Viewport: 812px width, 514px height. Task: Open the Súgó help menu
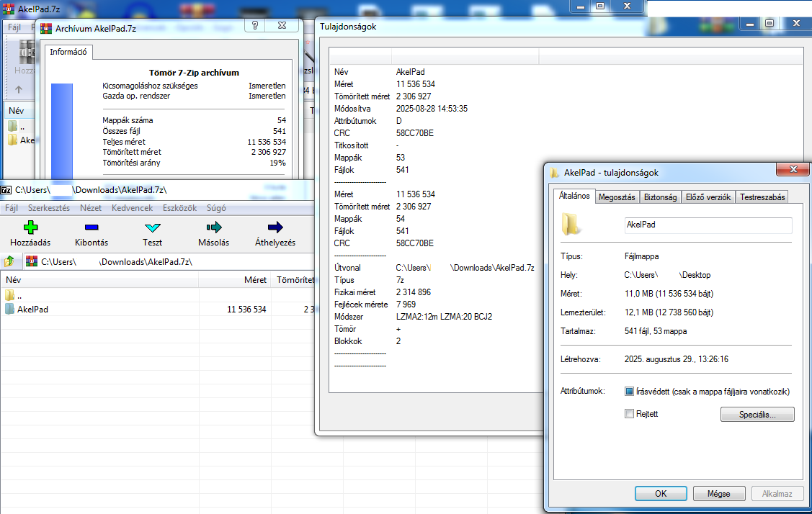pyautogui.click(x=216, y=208)
